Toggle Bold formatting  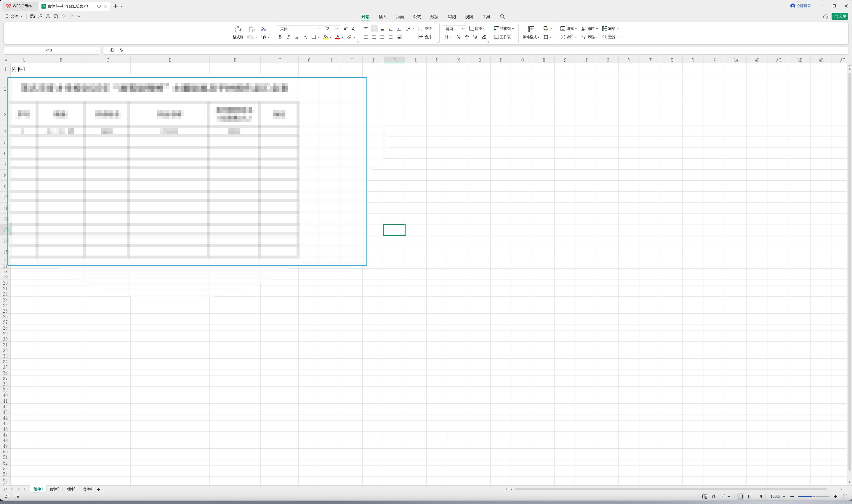pyautogui.click(x=280, y=37)
